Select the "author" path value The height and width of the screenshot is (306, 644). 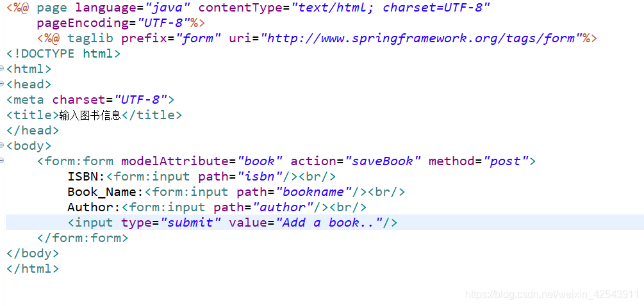(x=283, y=207)
